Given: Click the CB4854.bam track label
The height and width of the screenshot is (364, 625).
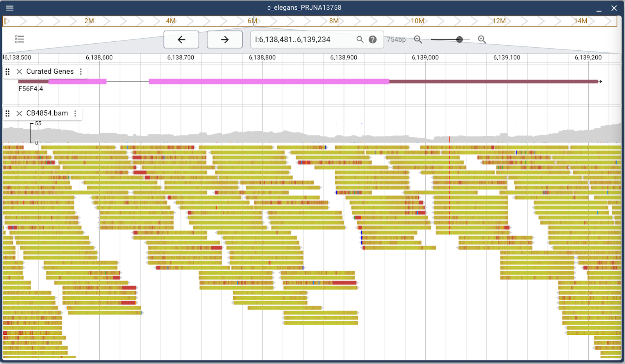Looking at the screenshot, I should 47,113.
